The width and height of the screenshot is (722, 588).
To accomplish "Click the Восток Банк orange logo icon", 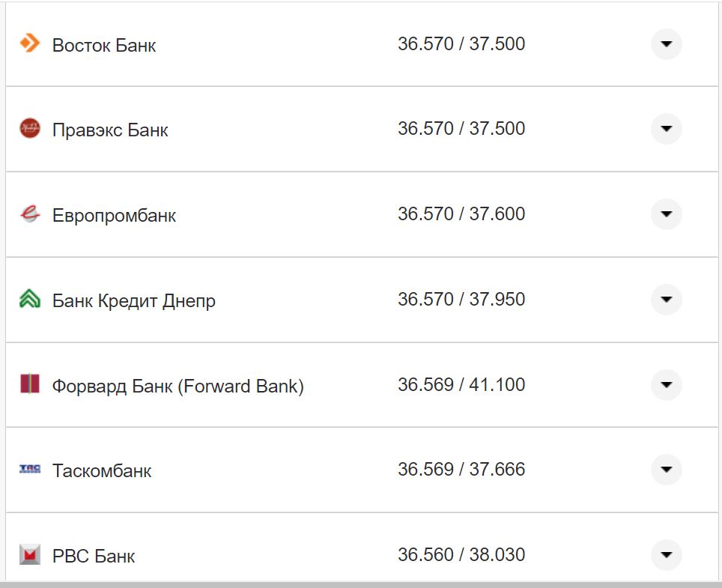I will pos(30,43).
